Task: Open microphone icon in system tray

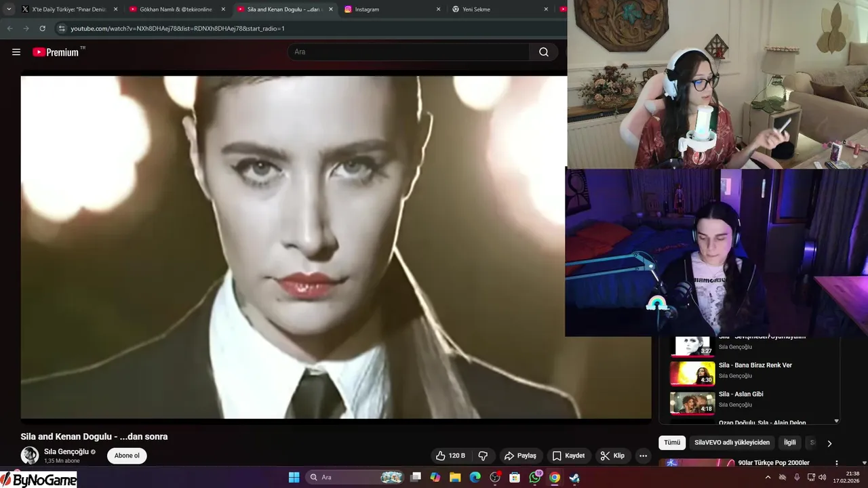Action: coord(797,477)
